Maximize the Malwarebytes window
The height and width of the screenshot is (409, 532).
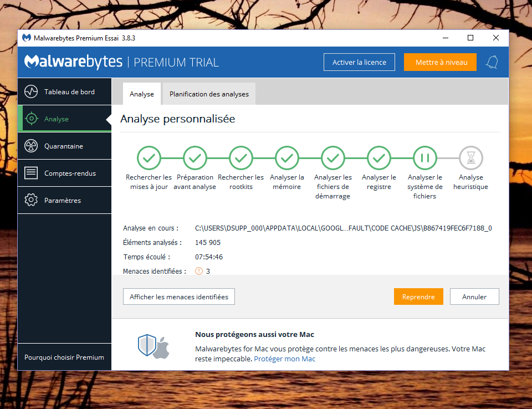click(x=470, y=38)
